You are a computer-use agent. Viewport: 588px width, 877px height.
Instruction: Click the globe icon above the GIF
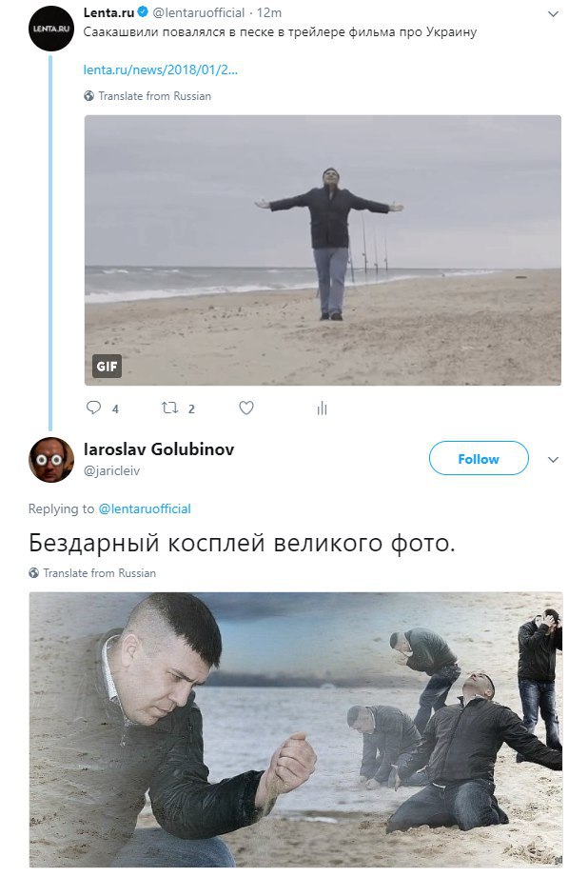88,95
